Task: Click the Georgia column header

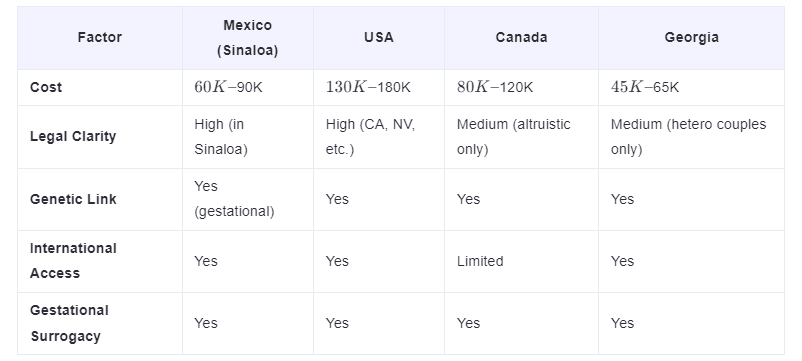Action: tap(692, 37)
